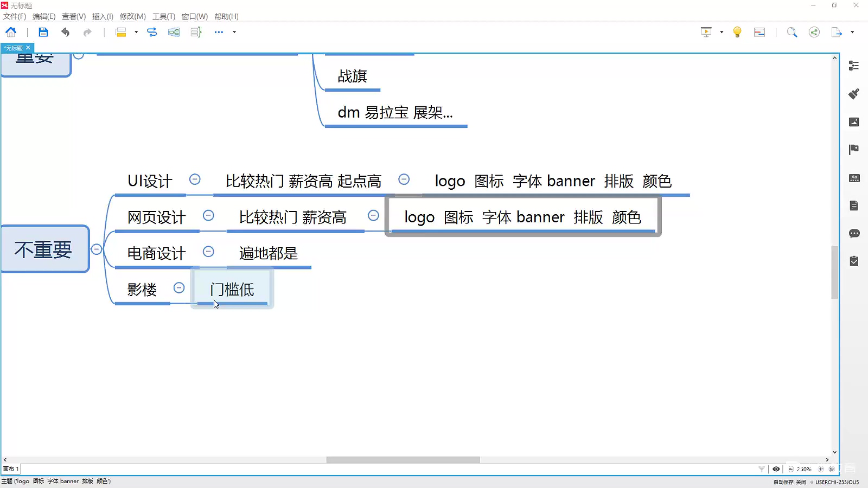The height and width of the screenshot is (488, 868).
Task: Open the 窗口(W) menu
Action: (195, 16)
